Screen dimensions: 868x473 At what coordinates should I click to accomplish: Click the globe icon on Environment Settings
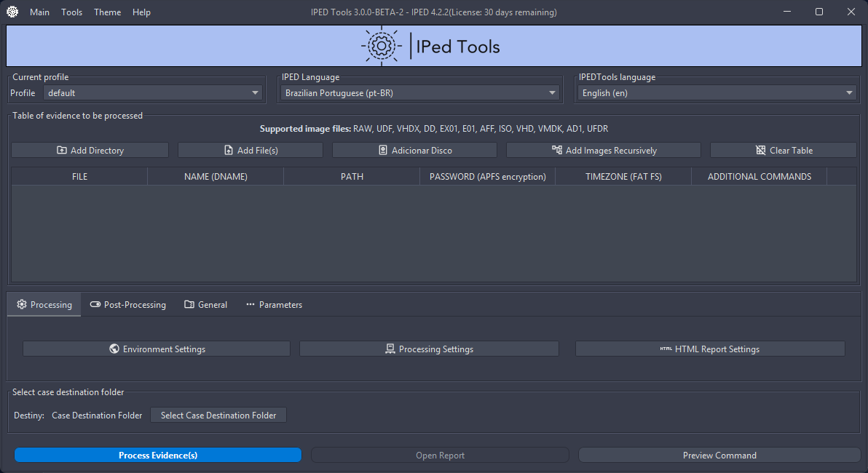(x=114, y=349)
